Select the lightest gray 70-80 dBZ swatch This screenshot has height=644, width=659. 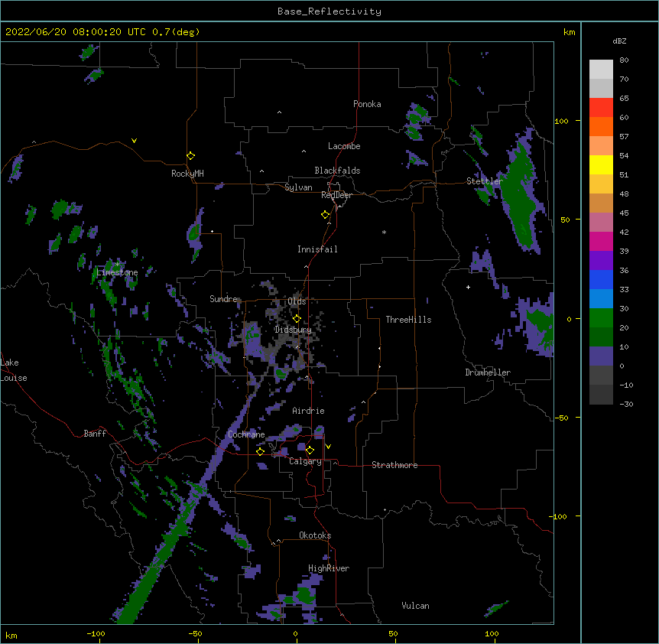(x=601, y=70)
